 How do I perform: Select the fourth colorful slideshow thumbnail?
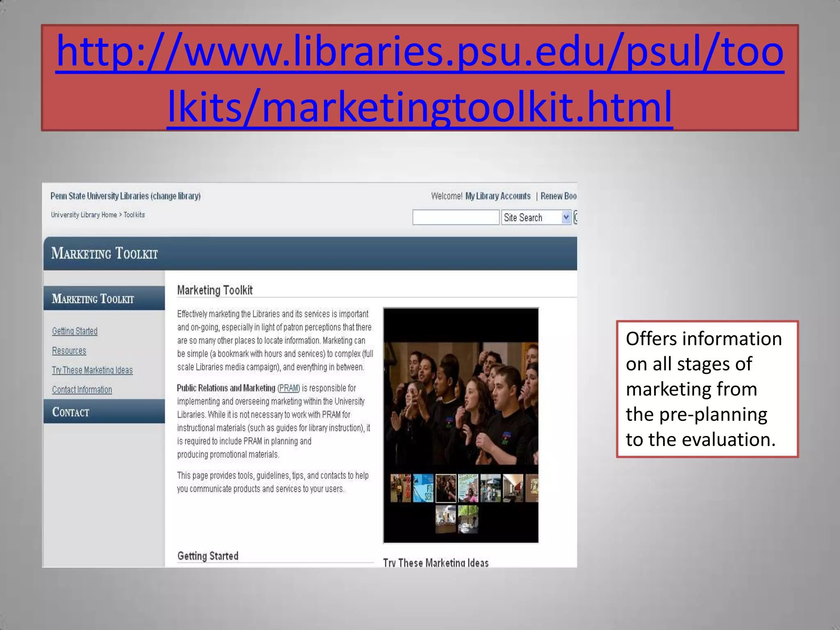(x=468, y=488)
